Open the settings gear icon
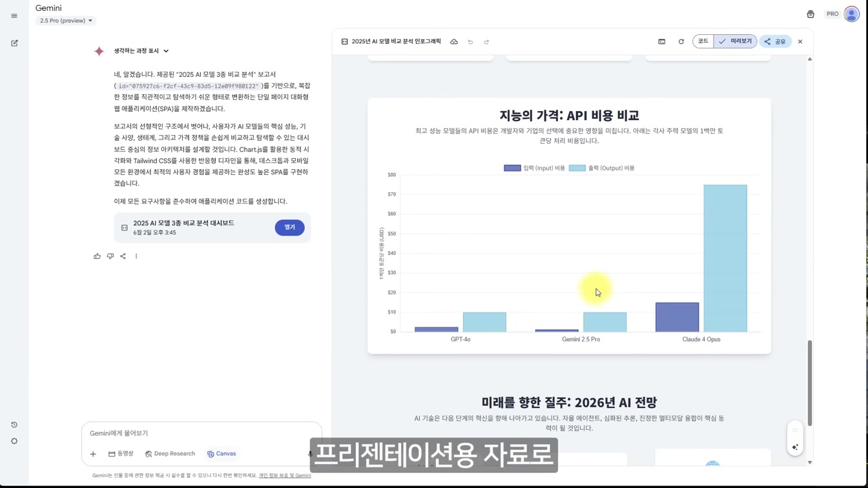 click(x=14, y=442)
